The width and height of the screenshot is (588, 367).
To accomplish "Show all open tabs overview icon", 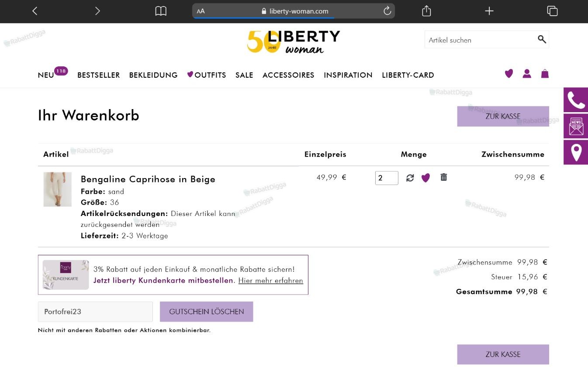I will click(x=552, y=11).
